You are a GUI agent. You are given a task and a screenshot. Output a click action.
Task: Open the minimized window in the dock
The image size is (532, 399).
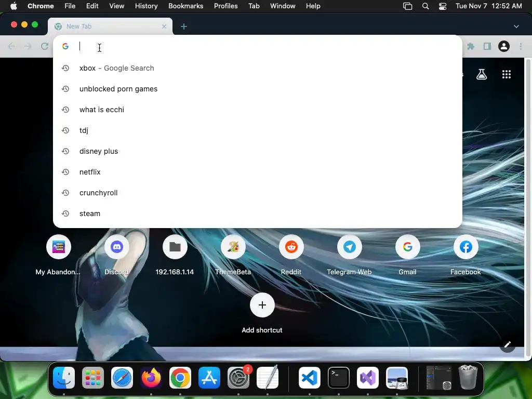(x=438, y=378)
